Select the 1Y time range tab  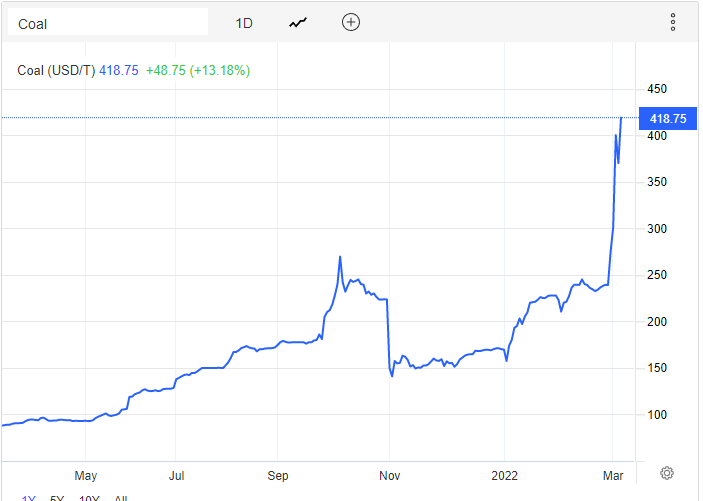pyautogui.click(x=28, y=498)
